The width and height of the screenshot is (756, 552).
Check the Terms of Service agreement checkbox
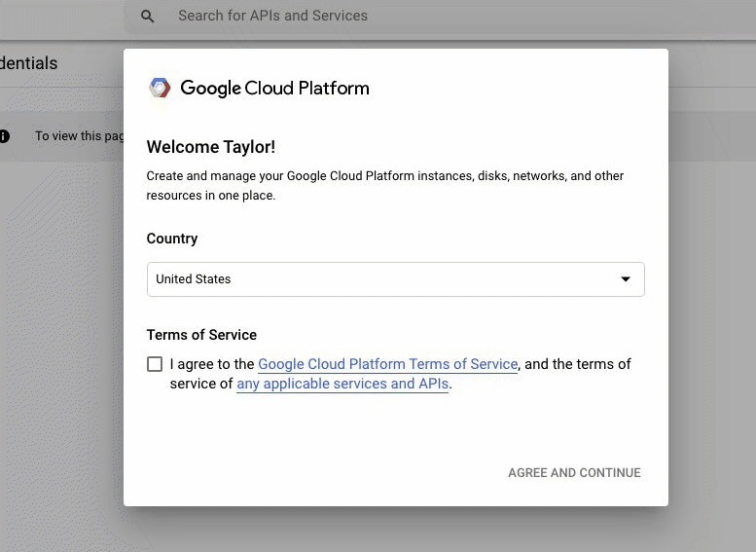click(x=155, y=364)
